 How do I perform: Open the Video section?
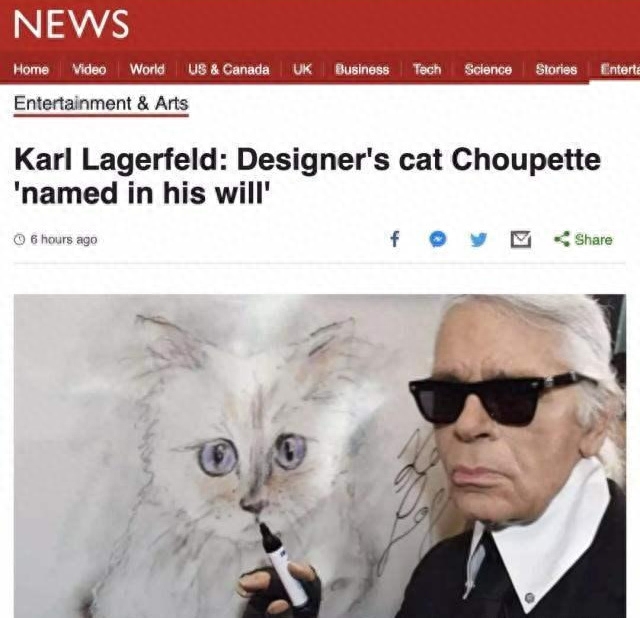pyautogui.click(x=89, y=69)
